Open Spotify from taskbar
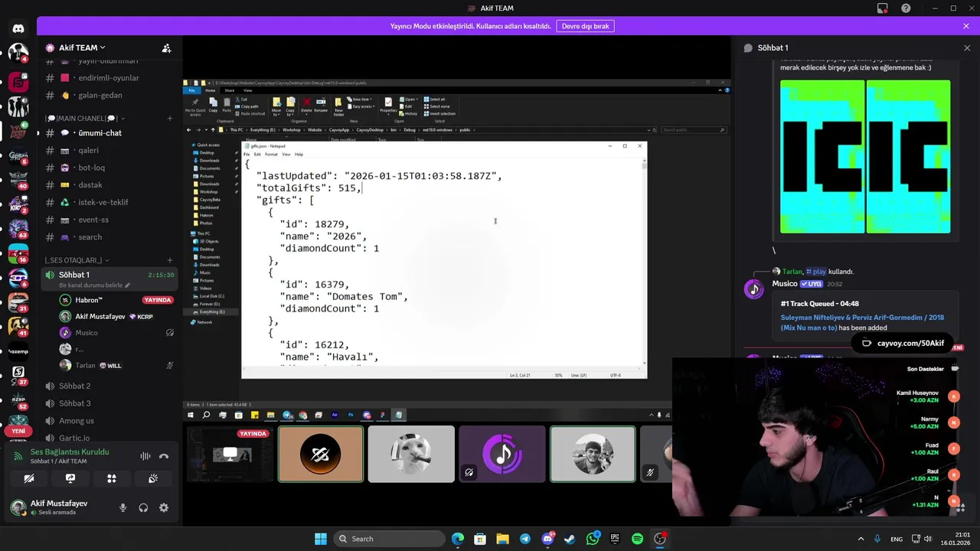980x551 pixels. 637,539
